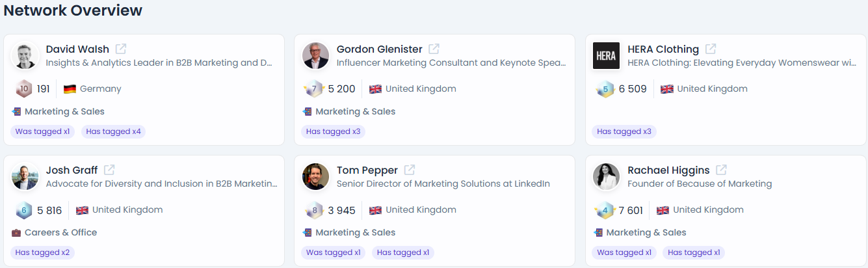Image resolution: width=868 pixels, height=268 pixels.
Task: Click the Germany flag on David Walsh's card
Action: click(x=70, y=89)
